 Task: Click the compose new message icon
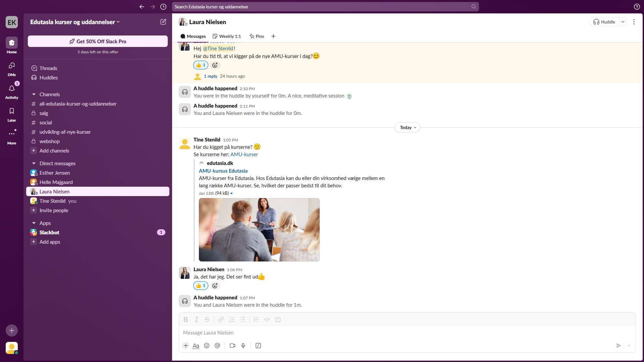pos(163,22)
